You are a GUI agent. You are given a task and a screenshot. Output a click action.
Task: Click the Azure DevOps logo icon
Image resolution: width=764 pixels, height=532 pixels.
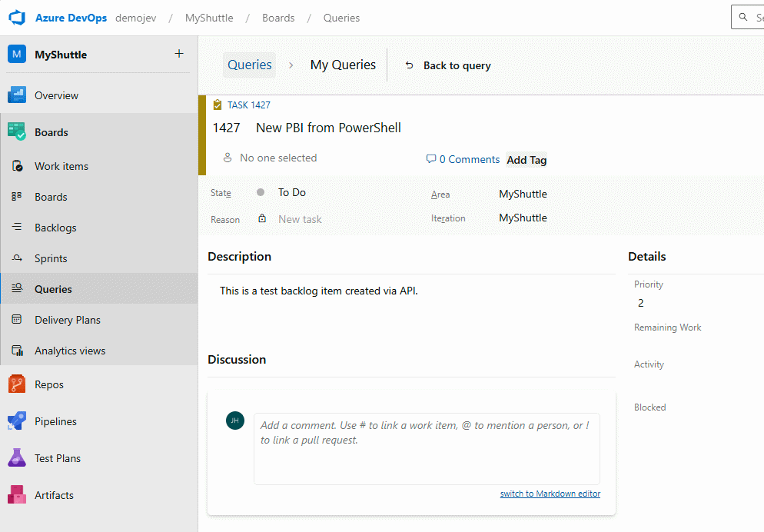click(x=17, y=18)
